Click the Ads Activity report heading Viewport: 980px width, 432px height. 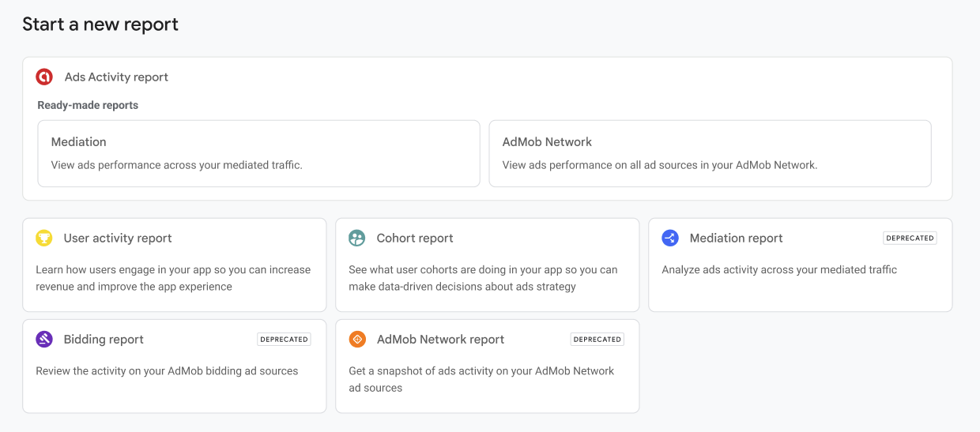(116, 77)
